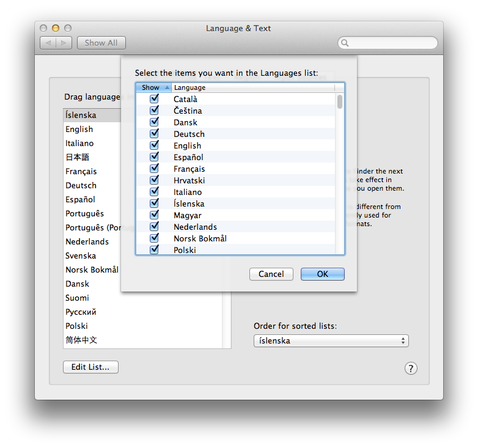478x448 pixels.
Task: Untick the Norsk Bokmål checkbox
Action: coord(155,238)
